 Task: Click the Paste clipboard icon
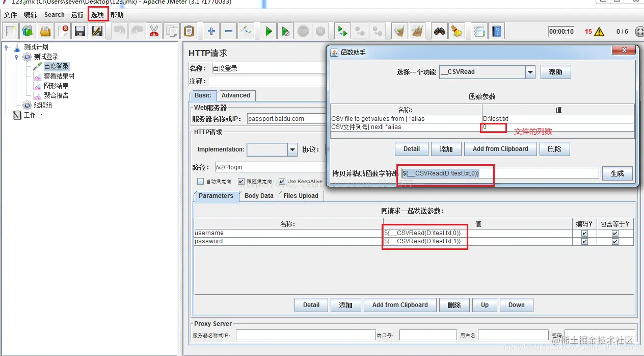(189, 31)
